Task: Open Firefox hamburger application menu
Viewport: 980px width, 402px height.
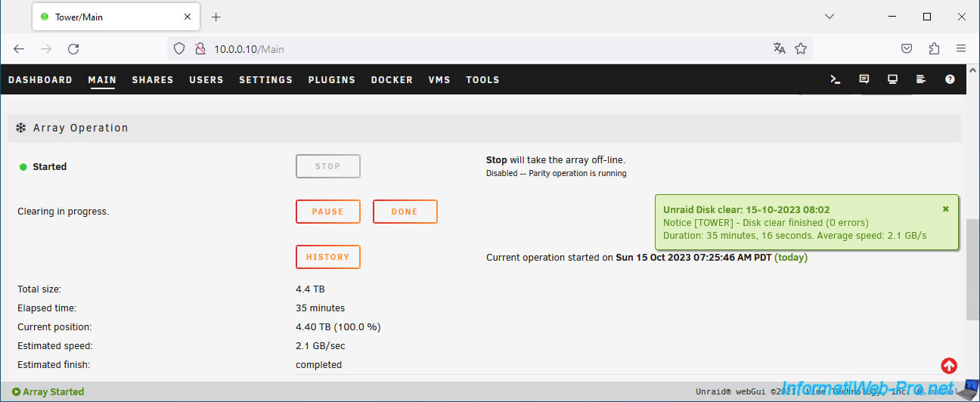Action: (x=961, y=48)
